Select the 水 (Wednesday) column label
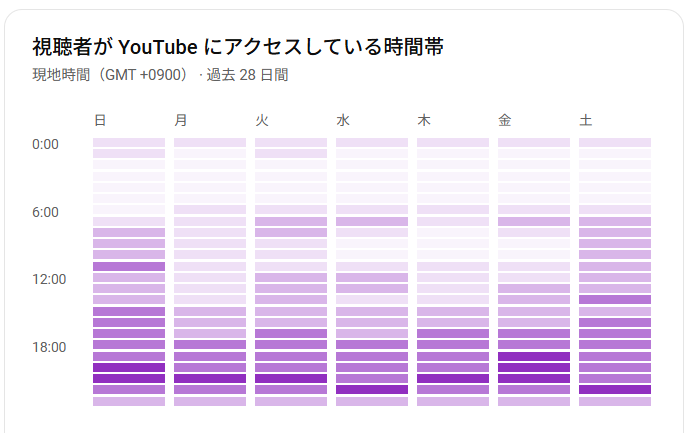Image resolution: width=694 pixels, height=433 pixels. point(343,120)
